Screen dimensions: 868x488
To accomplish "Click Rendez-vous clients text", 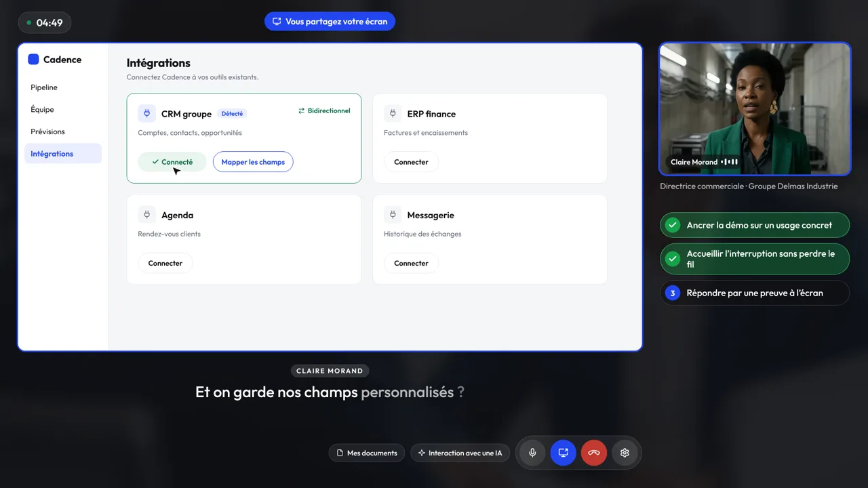I will pyautogui.click(x=170, y=234).
